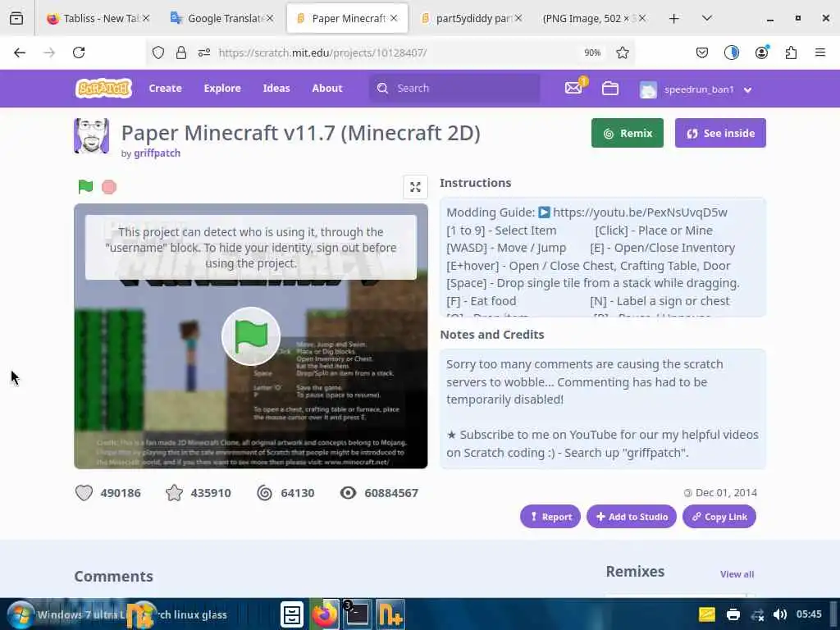Click the padlock site security icon
The height and width of the screenshot is (630, 840).
coord(181,52)
